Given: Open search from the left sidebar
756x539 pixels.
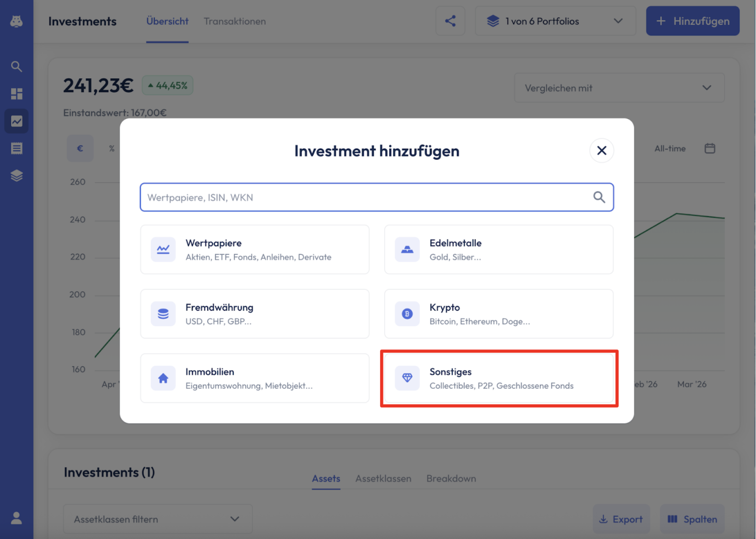Looking at the screenshot, I should point(16,66).
